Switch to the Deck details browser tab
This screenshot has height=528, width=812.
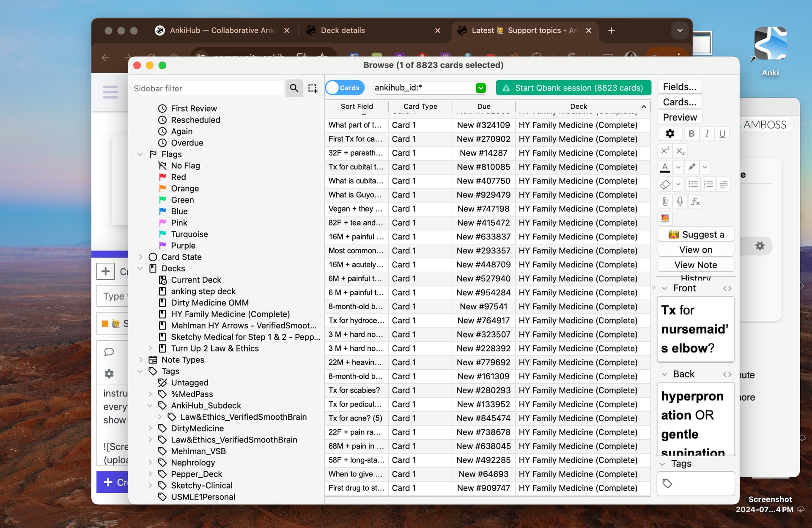coord(343,30)
